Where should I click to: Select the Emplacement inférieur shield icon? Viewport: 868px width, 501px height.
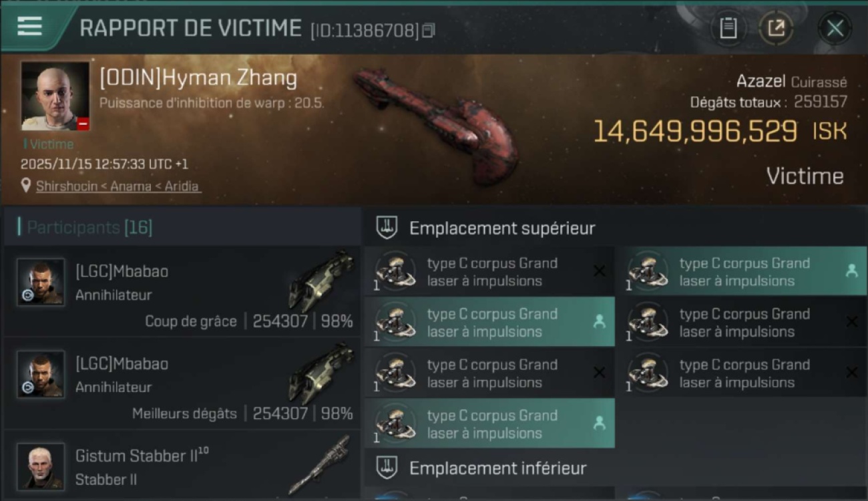click(387, 468)
